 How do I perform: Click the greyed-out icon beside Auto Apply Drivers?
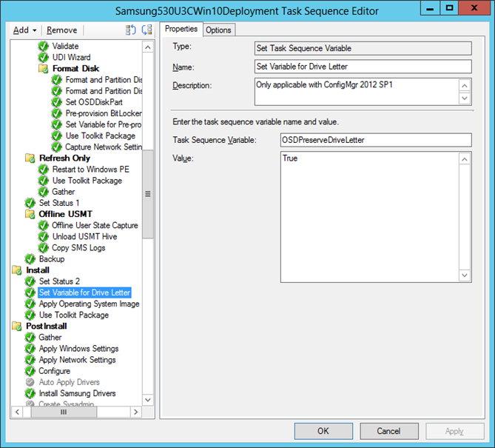30,382
